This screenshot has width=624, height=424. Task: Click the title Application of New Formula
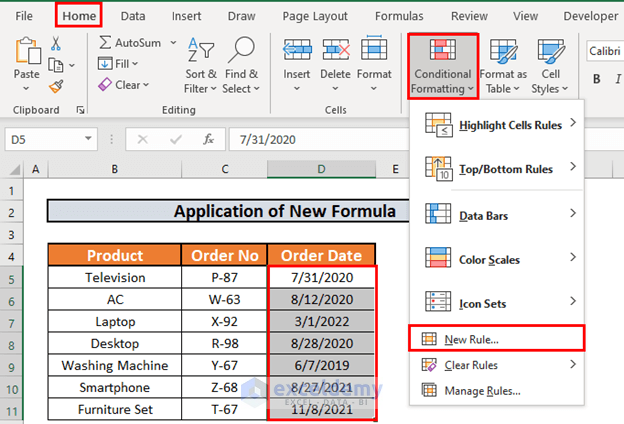285,211
